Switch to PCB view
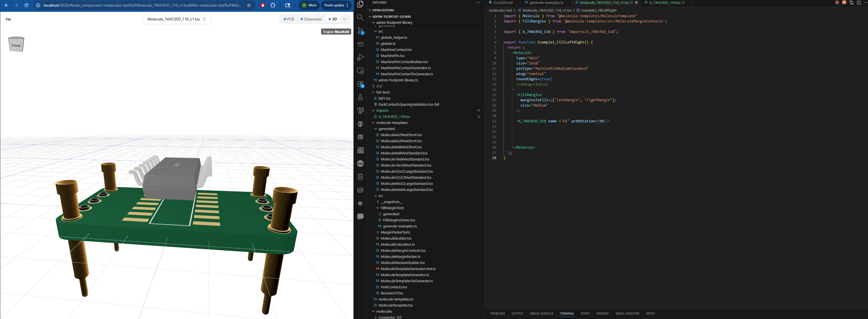868x319 pixels. [x=289, y=19]
